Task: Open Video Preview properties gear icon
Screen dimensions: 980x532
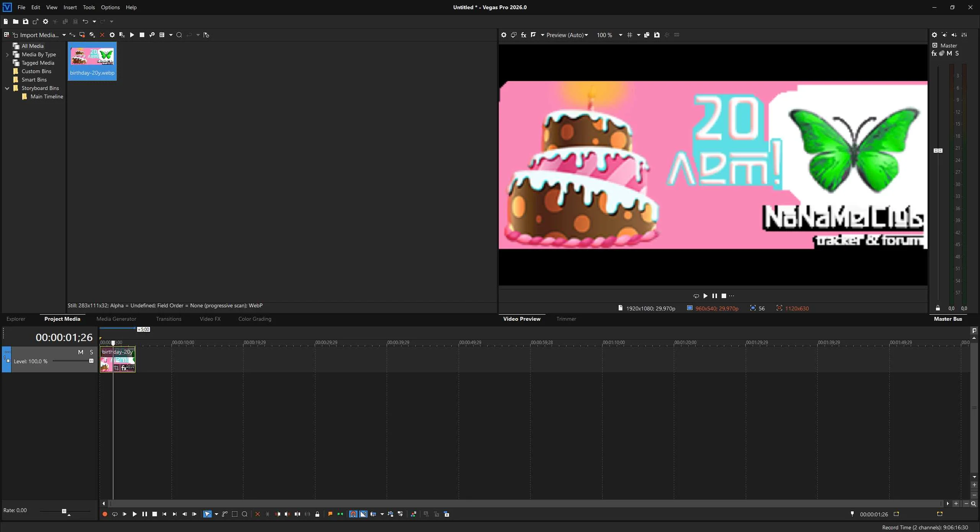Action: (504, 35)
